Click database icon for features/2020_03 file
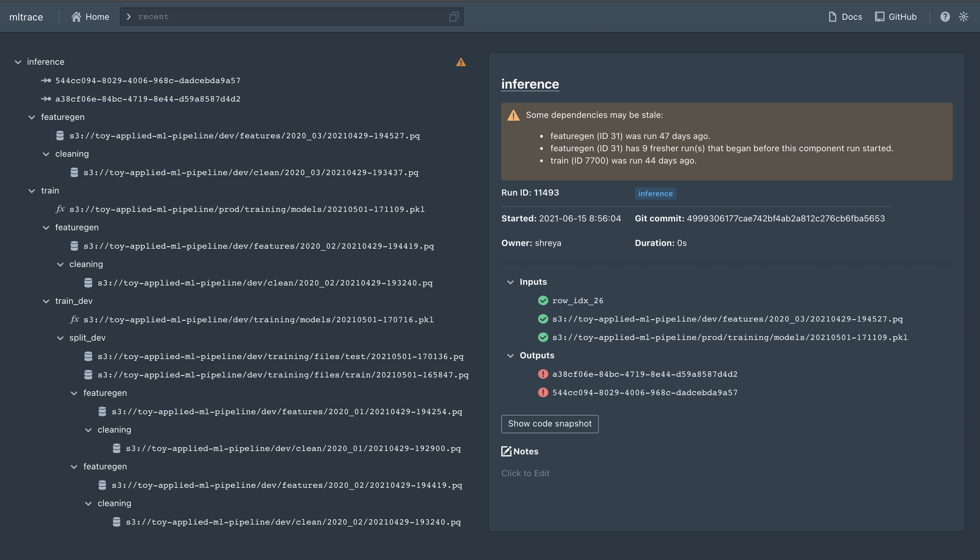The width and height of the screenshot is (980, 560). (60, 135)
